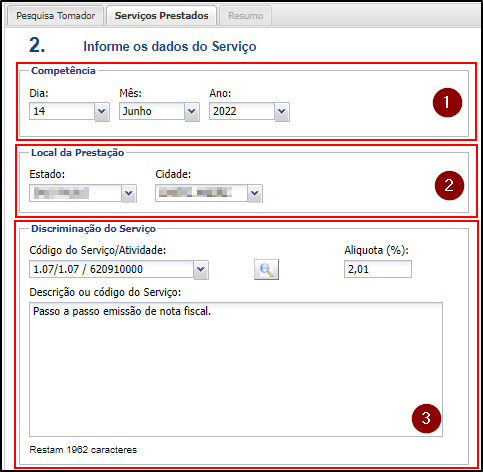Click the service code field 1.07/1.07 / 620910000
This screenshot has height=472, width=483.
112,269
